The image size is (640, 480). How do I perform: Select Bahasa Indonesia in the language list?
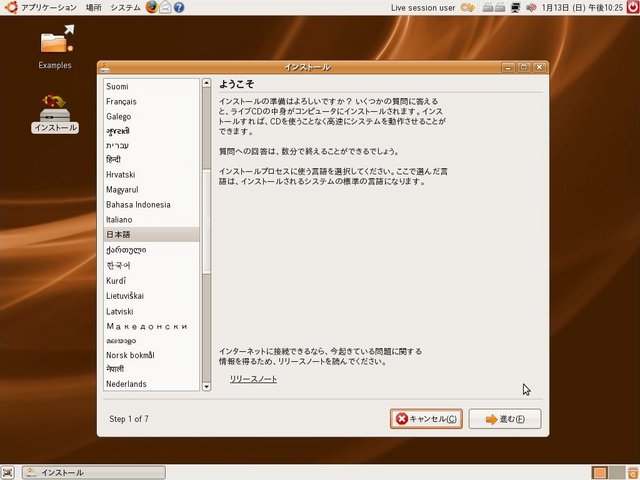(151, 204)
